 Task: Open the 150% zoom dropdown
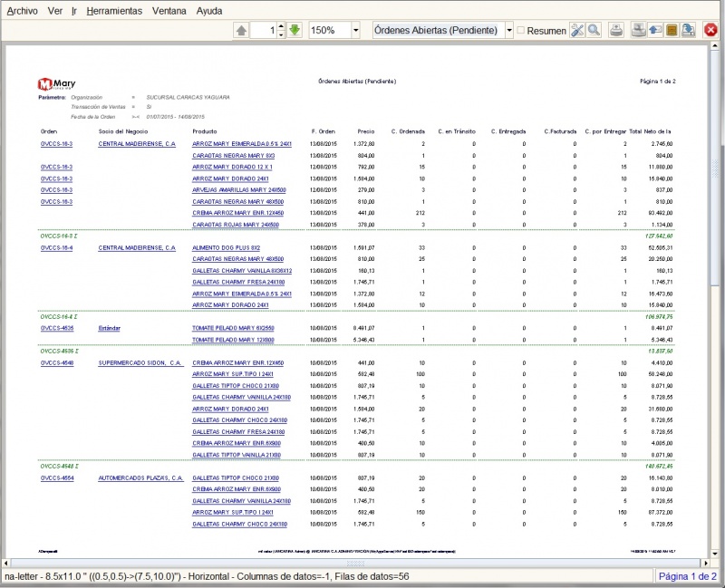(355, 31)
